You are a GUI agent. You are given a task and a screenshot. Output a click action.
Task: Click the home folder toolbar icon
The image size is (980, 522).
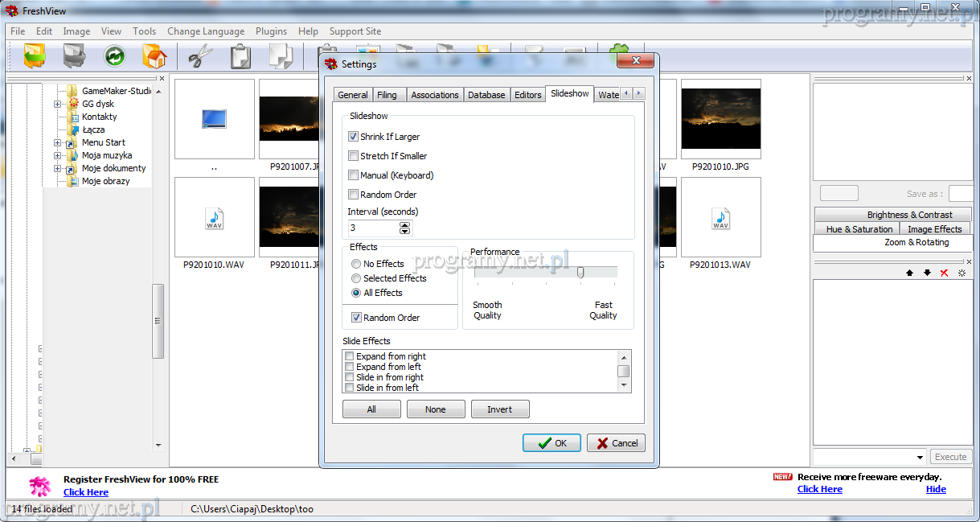154,56
